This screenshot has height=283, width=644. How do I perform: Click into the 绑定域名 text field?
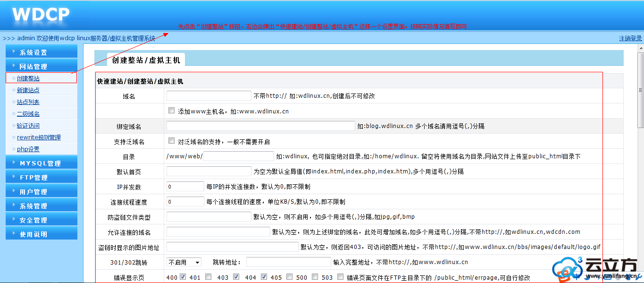pos(261,126)
